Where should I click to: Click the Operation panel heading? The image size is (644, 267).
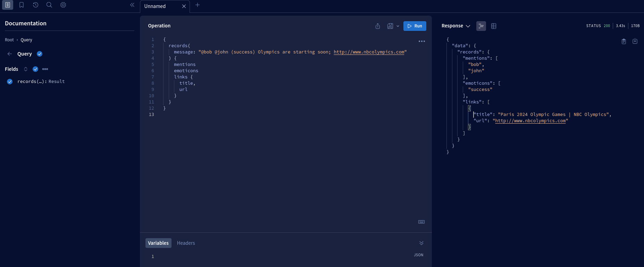159,26
